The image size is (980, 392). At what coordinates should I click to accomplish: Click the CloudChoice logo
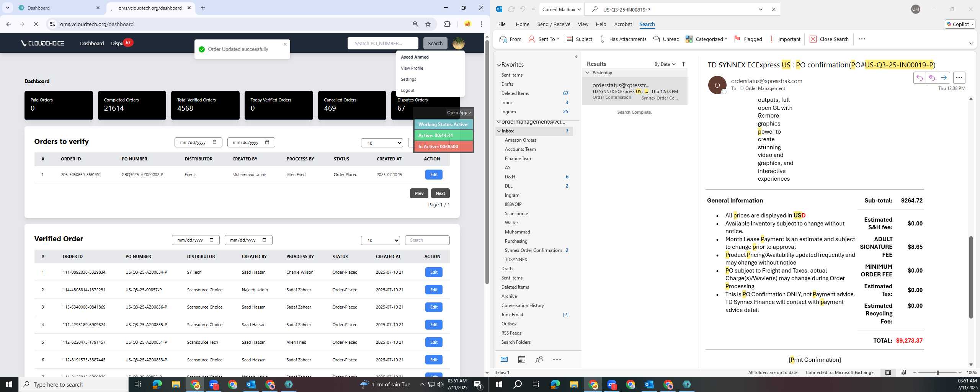(x=43, y=43)
